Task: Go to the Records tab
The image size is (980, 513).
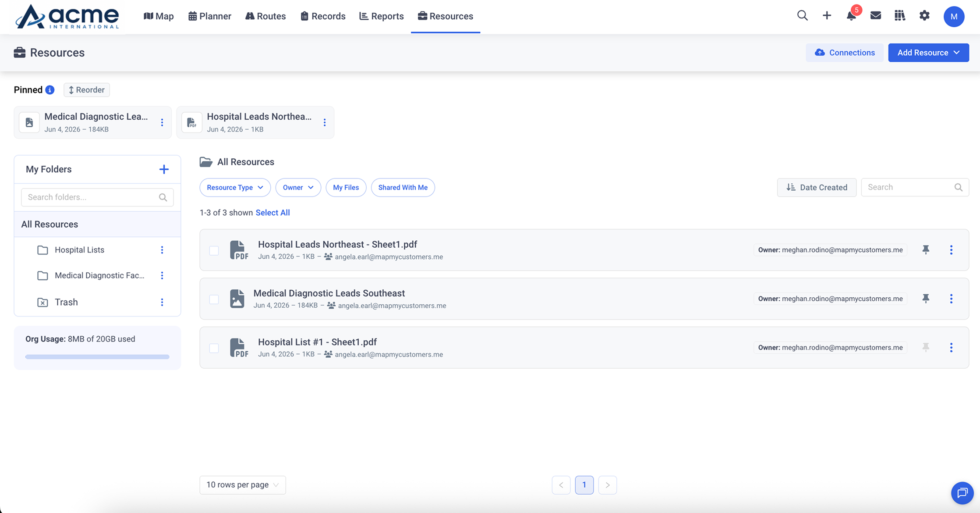Action: [x=323, y=16]
